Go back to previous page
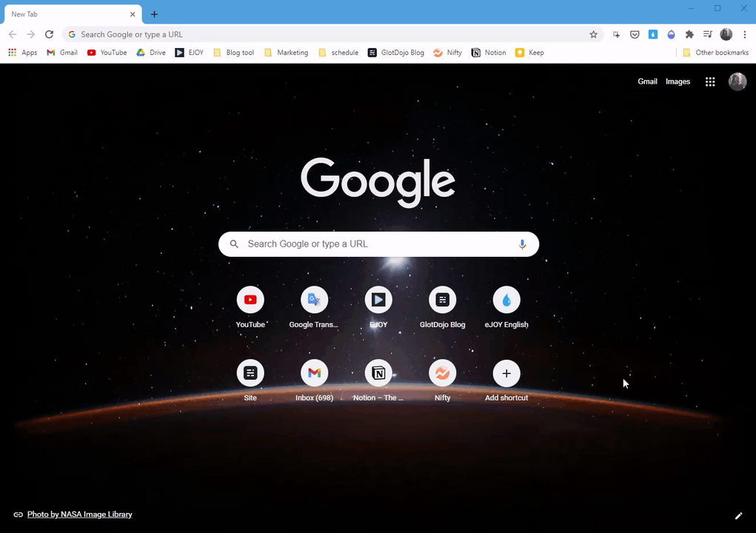This screenshot has width=756, height=533. pyautogui.click(x=13, y=34)
